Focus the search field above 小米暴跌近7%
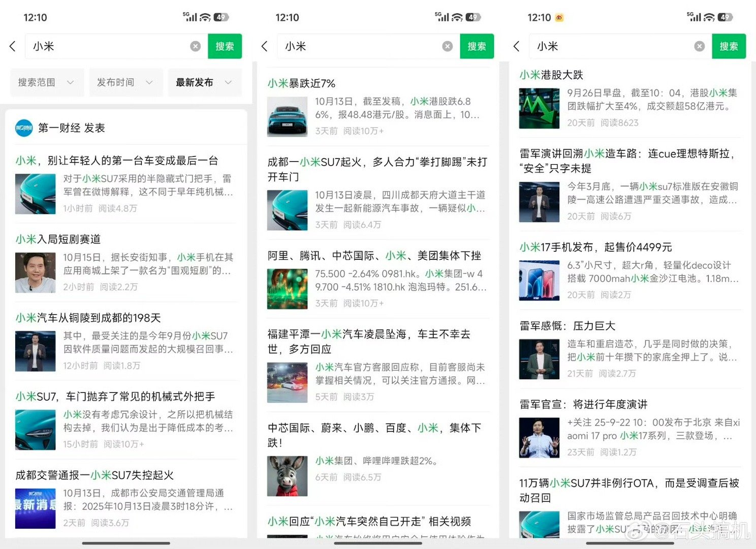 (x=368, y=46)
